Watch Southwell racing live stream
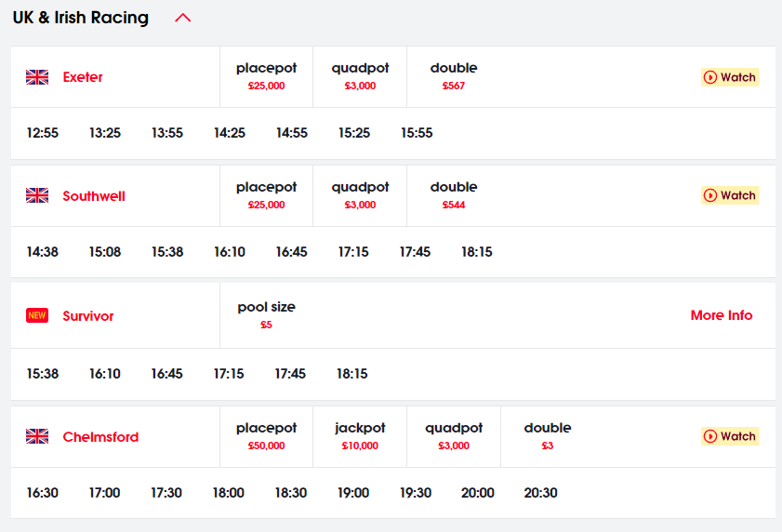Viewport: 782px width, 532px height. point(730,195)
